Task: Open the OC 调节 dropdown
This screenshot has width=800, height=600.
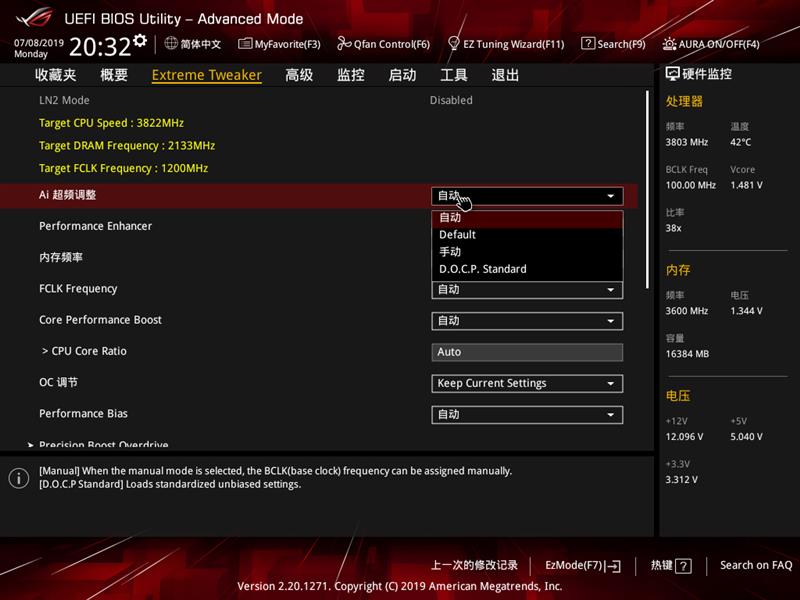Action: [x=527, y=383]
